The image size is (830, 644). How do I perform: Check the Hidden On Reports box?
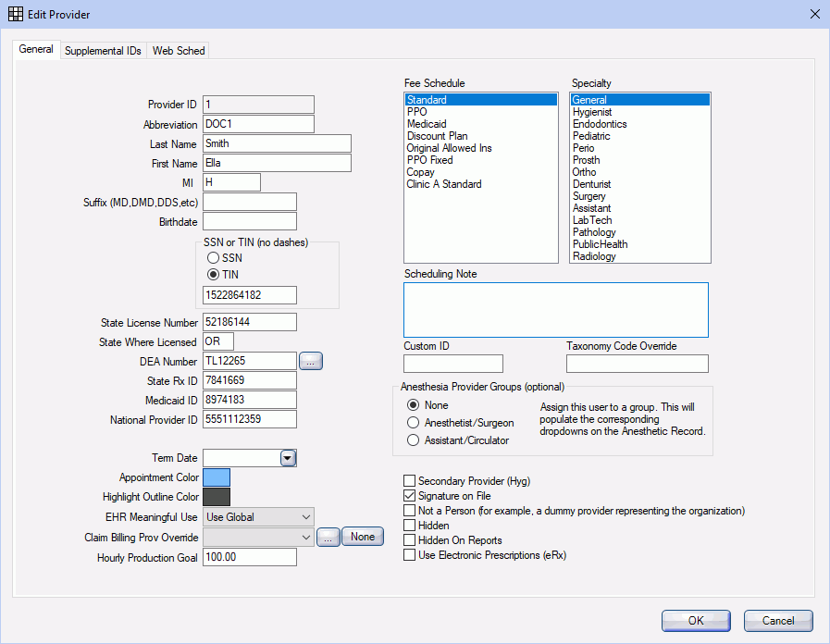click(408, 539)
